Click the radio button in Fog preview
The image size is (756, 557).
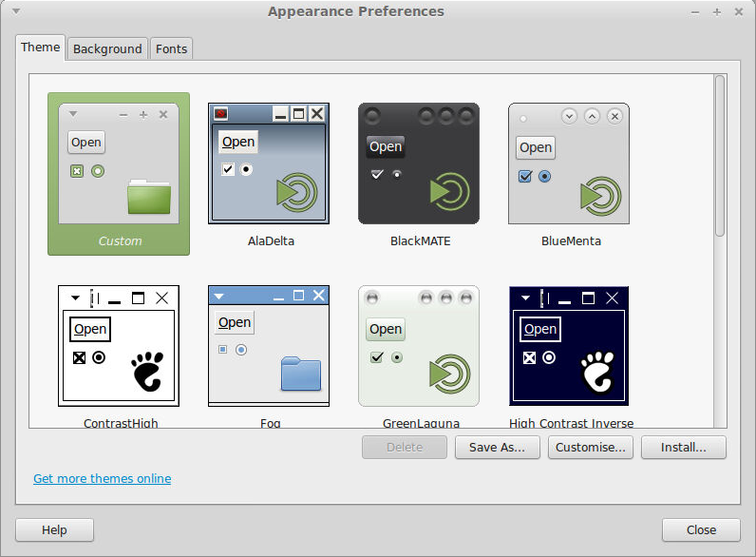(241, 350)
